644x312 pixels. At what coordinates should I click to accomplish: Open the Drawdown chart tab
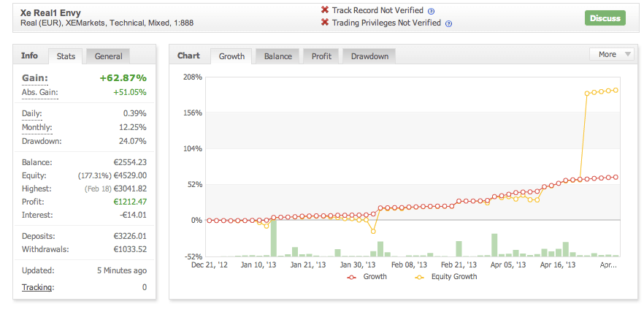pos(369,56)
